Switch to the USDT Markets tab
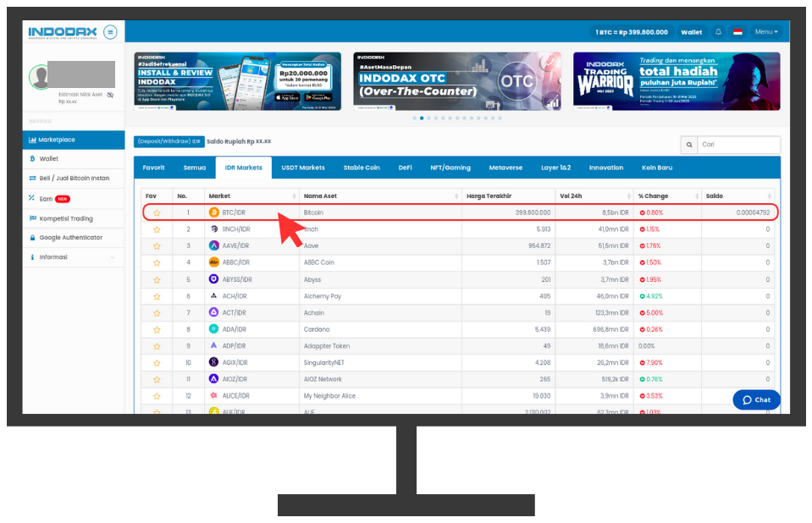This screenshot has width=812, height=523. (x=303, y=168)
